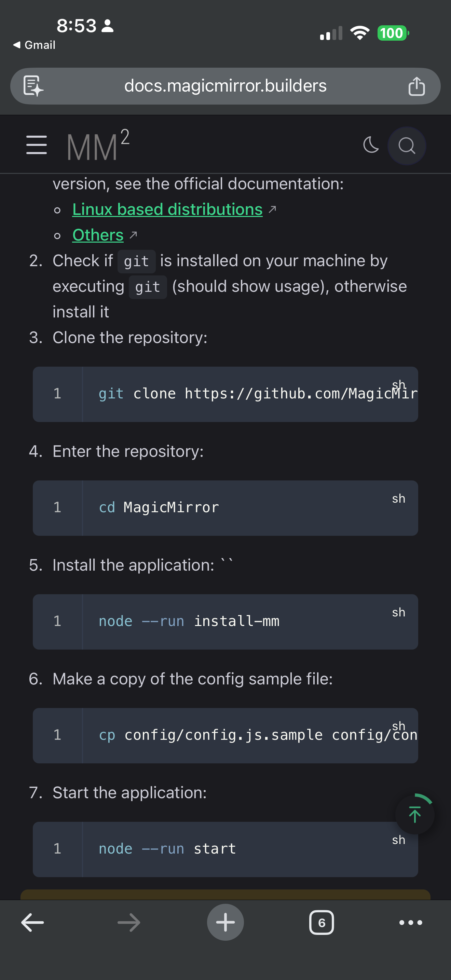Toggle dark mode moon icon

click(x=371, y=145)
